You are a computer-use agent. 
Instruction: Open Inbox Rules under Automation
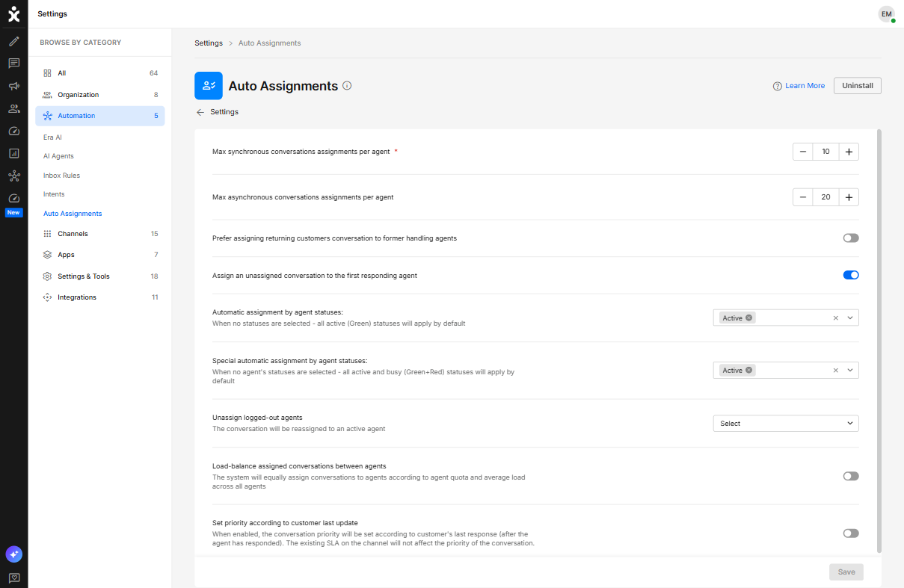[x=61, y=176]
